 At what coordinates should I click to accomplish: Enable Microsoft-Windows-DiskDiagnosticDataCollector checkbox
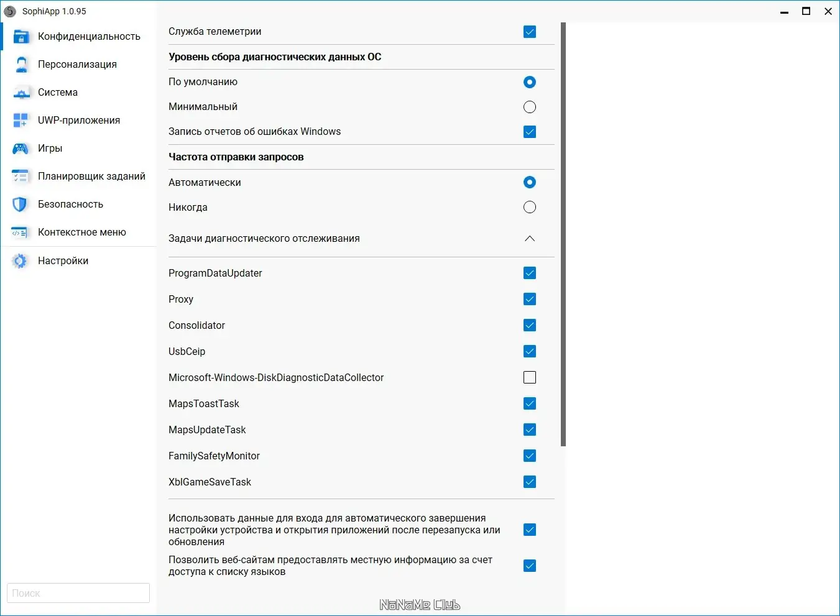530,377
